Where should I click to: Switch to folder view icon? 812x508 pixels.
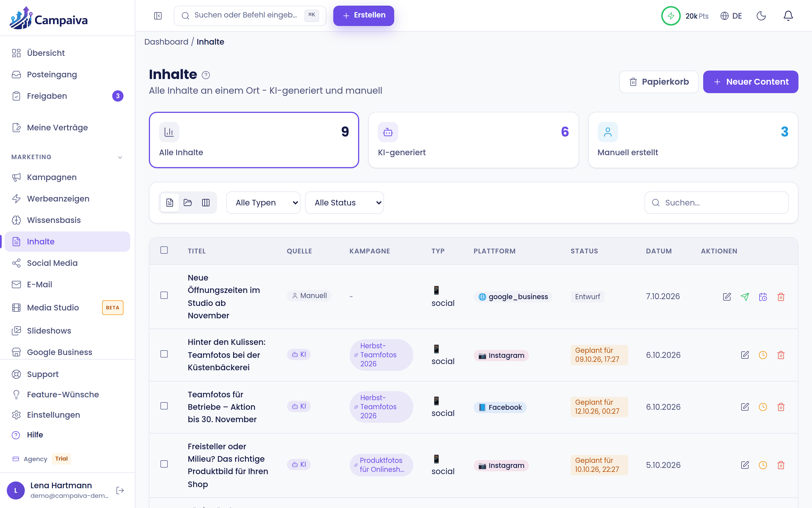click(188, 203)
